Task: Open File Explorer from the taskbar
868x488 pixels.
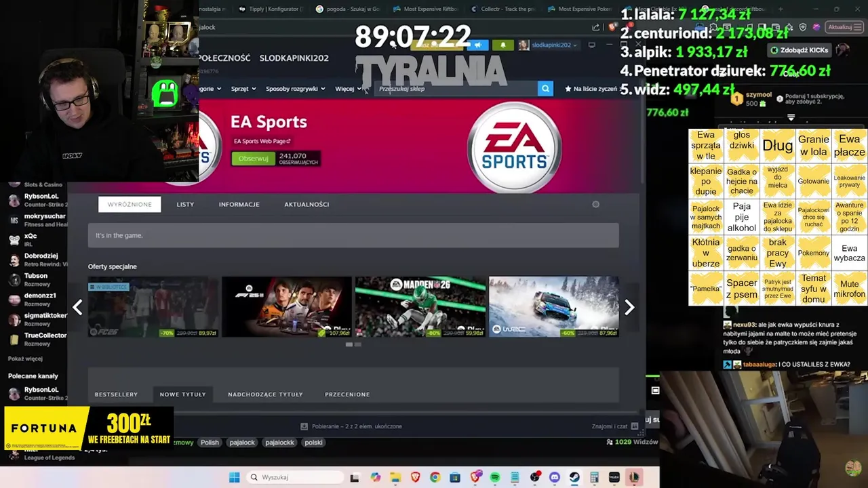Action: 395,477
